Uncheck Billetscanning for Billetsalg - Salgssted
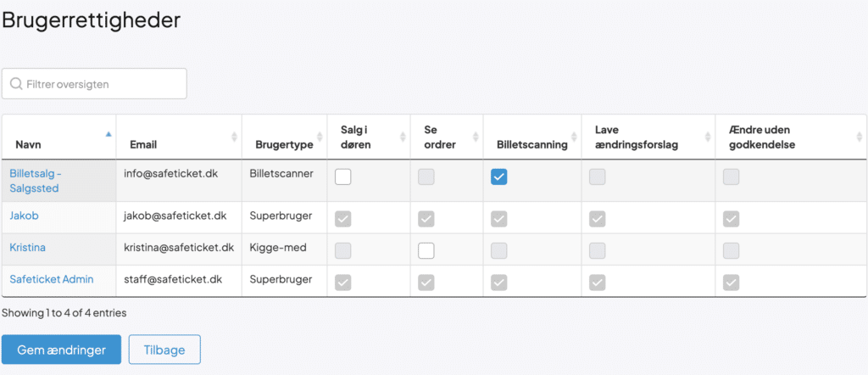Viewport: 868px width, 375px height. tap(499, 176)
